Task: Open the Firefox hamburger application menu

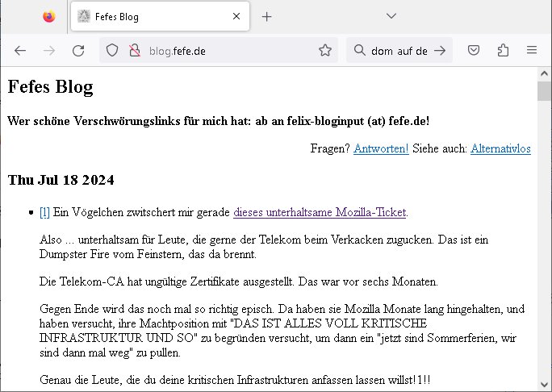Action: click(x=532, y=50)
